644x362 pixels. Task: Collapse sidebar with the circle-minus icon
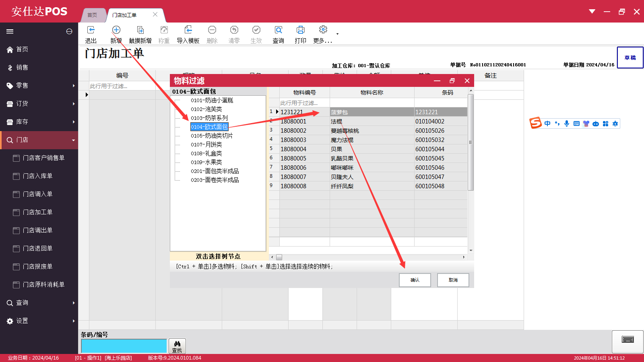[69, 31]
